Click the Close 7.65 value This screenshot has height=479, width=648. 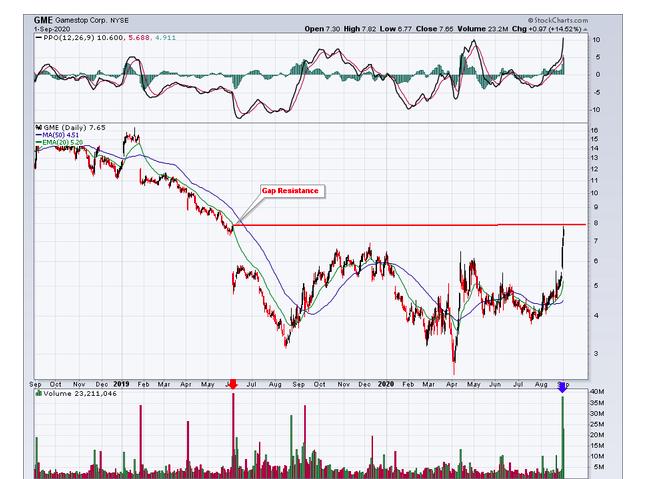[434, 29]
